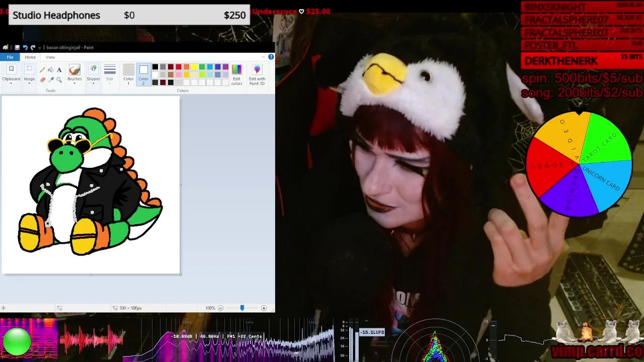
Task: Pick the orange color swatch
Action: pyautogui.click(x=187, y=66)
